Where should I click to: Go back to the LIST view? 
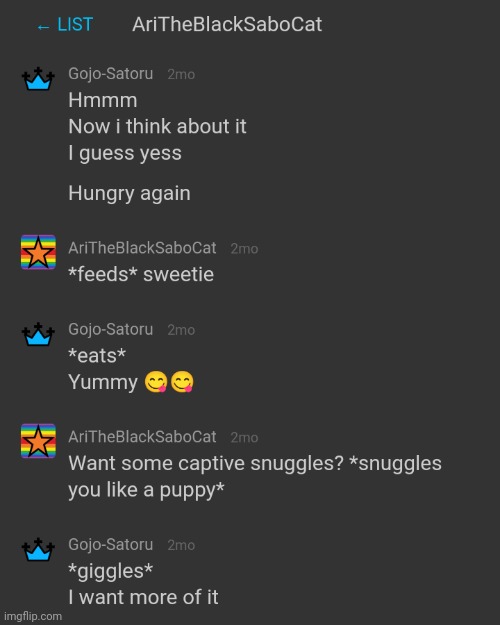pyautogui.click(x=65, y=25)
